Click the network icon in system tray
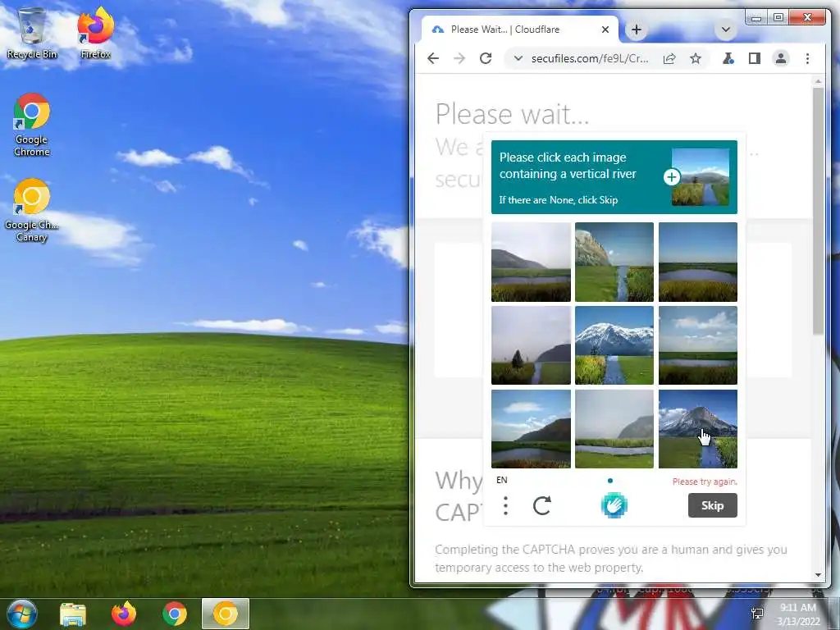 [757, 614]
